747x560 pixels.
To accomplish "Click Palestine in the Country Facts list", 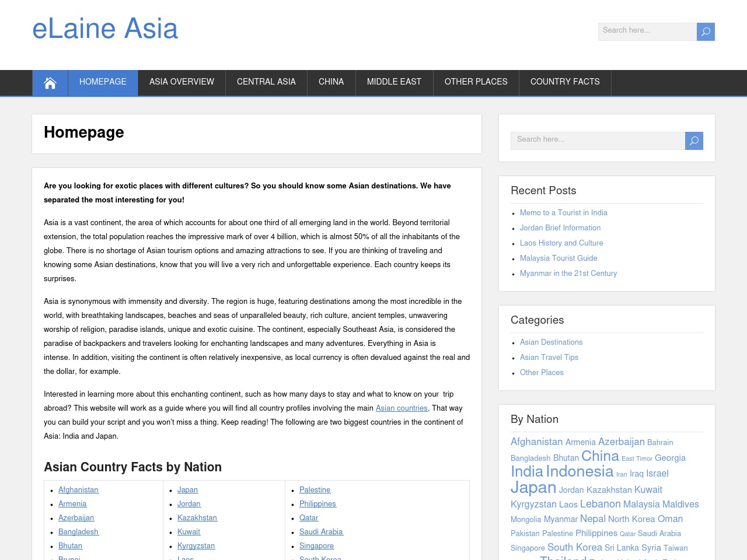I will (315, 490).
